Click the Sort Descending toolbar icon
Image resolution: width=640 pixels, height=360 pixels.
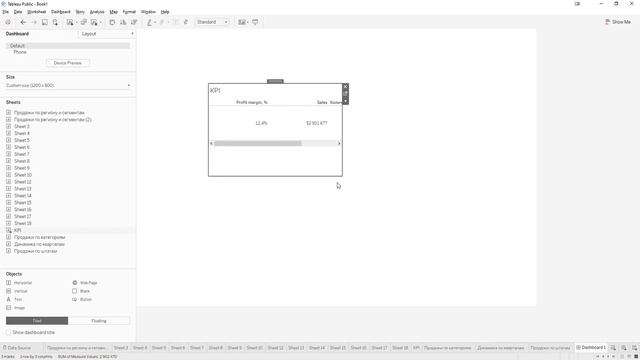click(x=133, y=22)
